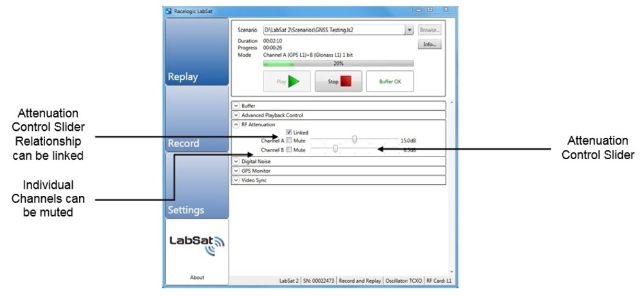This screenshot has width=644, height=297.
Task: Mute Channel B
Action: tap(289, 150)
